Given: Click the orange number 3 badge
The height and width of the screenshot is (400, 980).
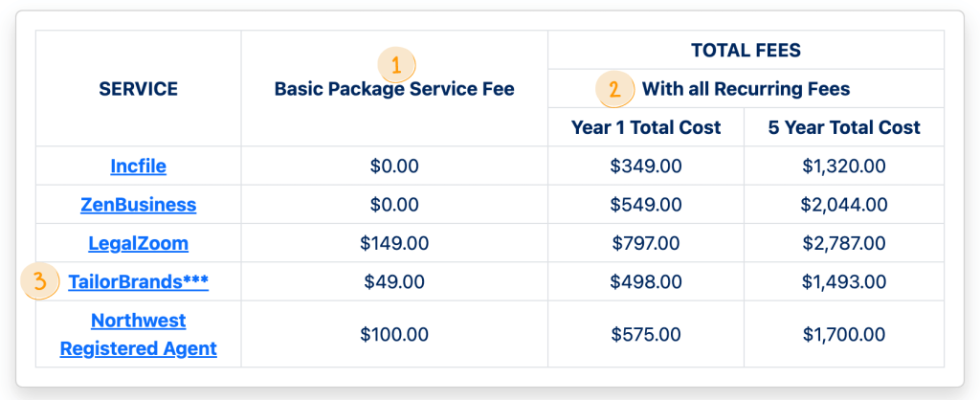Looking at the screenshot, I should coord(40,282).
